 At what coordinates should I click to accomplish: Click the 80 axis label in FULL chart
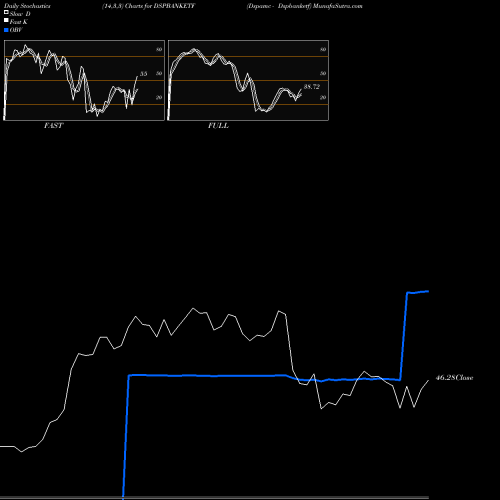[x=323, y=49]
